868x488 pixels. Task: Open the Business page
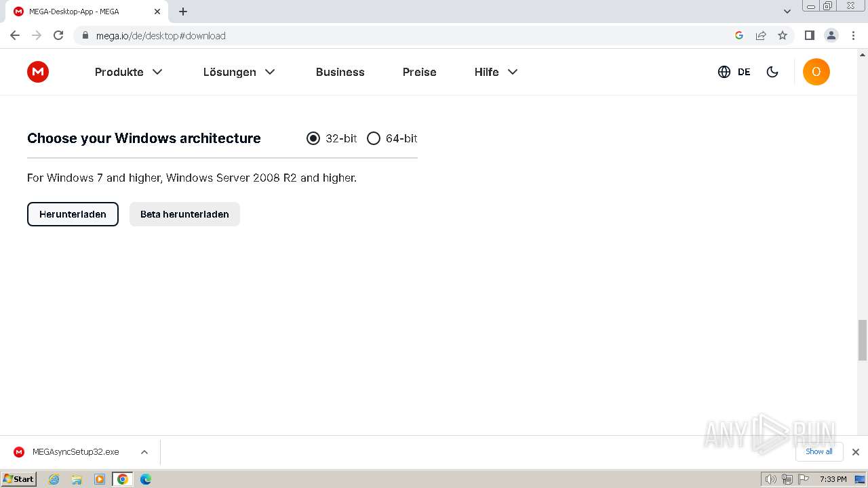point(340,72)
